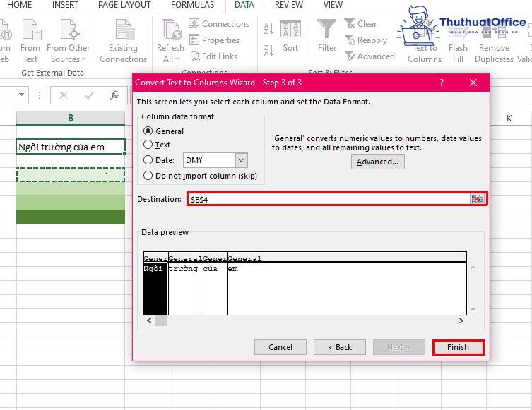532x410 pixels.
Task: Open Connections in the ribbon
Action: click(219, 24)
